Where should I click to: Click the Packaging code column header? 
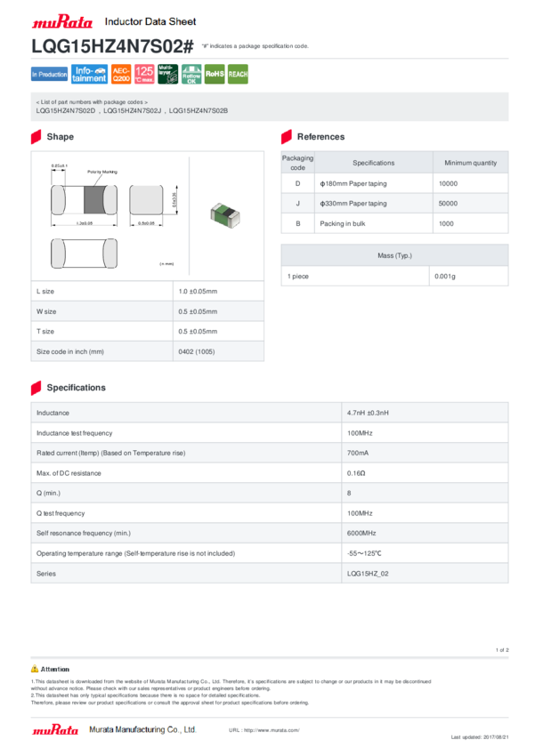[297, 163]
